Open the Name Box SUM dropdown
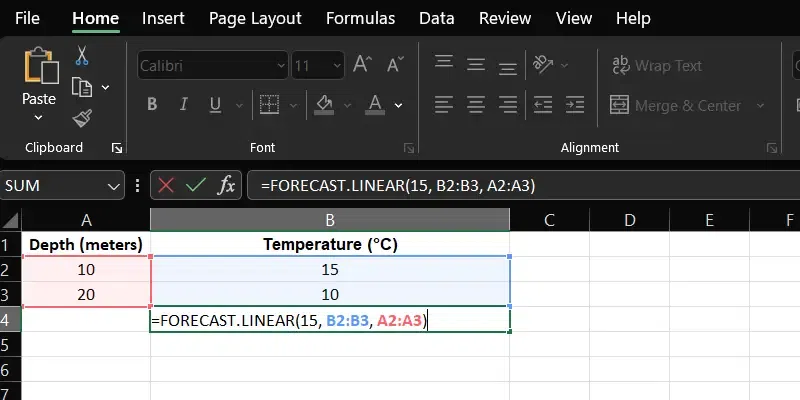Image resolution: width=800 pixels, height=400 pixels. [x=113, y=185]
